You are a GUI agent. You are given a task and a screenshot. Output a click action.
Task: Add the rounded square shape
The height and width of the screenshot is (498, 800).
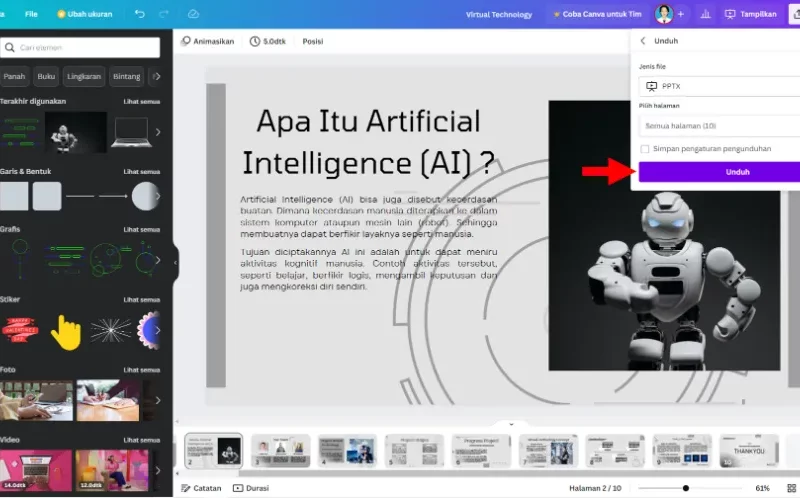coord(47,196)
